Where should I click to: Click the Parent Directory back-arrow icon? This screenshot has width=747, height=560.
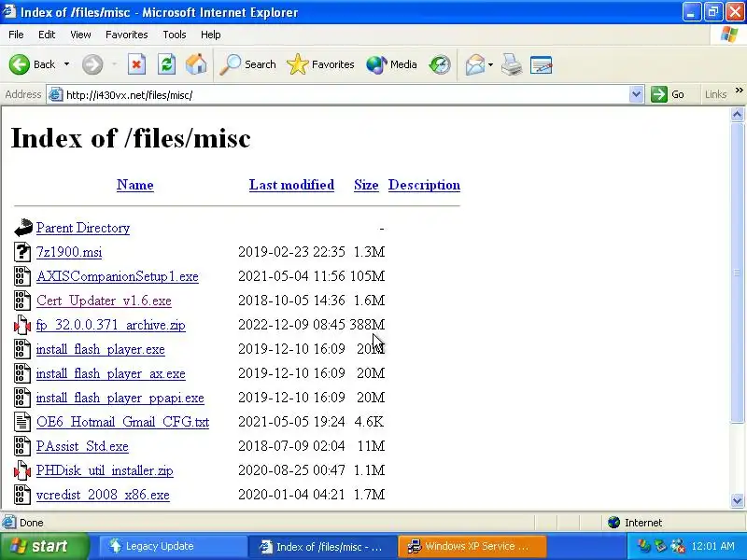click(22, 228)
